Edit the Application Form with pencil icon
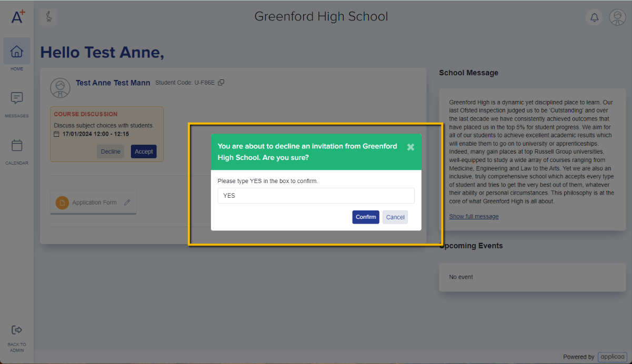632x364 pixels. [x=127, y=203]
